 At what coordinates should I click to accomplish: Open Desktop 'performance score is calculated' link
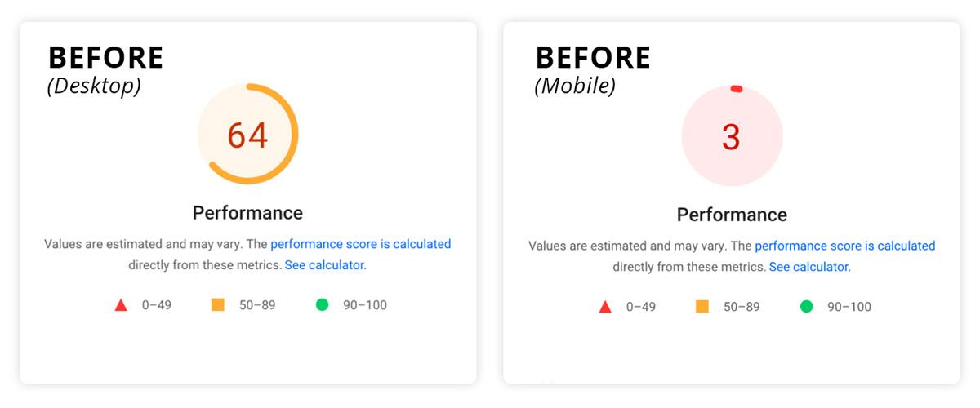tap(361, 244)
